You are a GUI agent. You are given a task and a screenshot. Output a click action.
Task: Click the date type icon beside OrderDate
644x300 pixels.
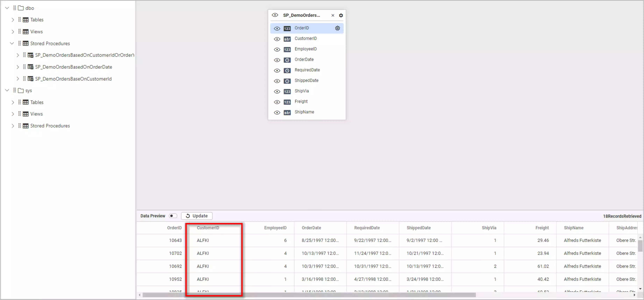(287, 60)
